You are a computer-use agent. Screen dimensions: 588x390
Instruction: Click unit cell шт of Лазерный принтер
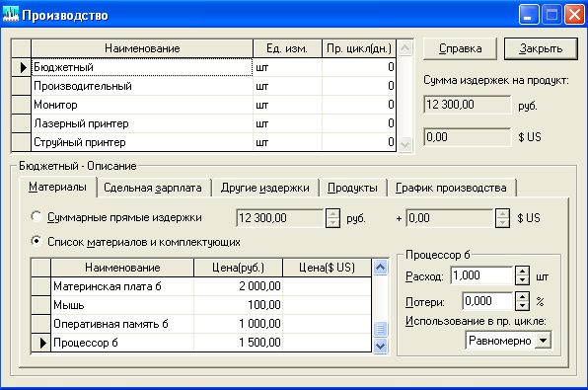click(287, 123)
